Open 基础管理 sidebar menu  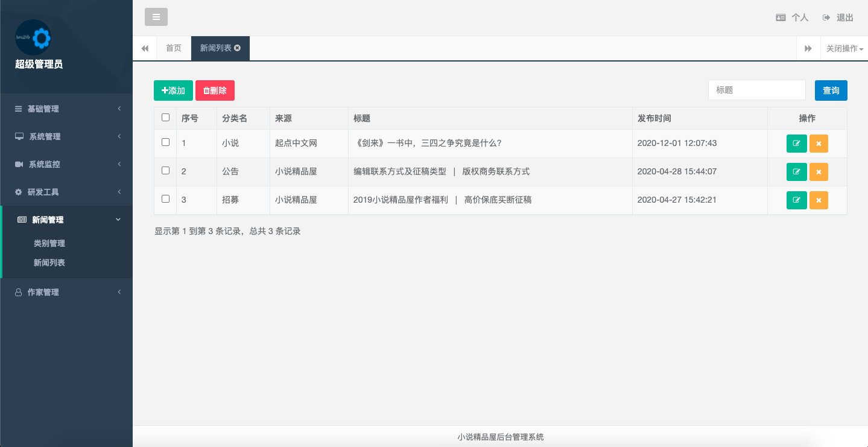click(66, 109)
